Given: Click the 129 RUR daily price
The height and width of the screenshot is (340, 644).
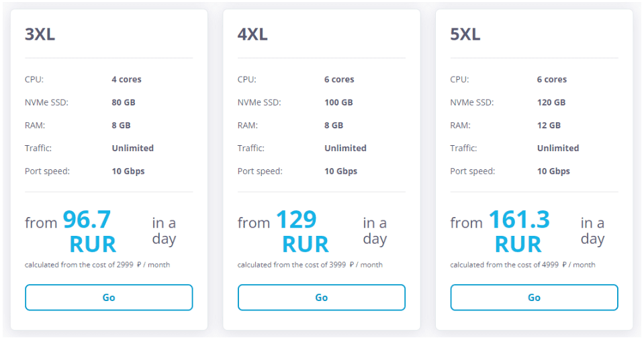Looking at the screenshot, I should pyautogui.click(x=303, y=231).
